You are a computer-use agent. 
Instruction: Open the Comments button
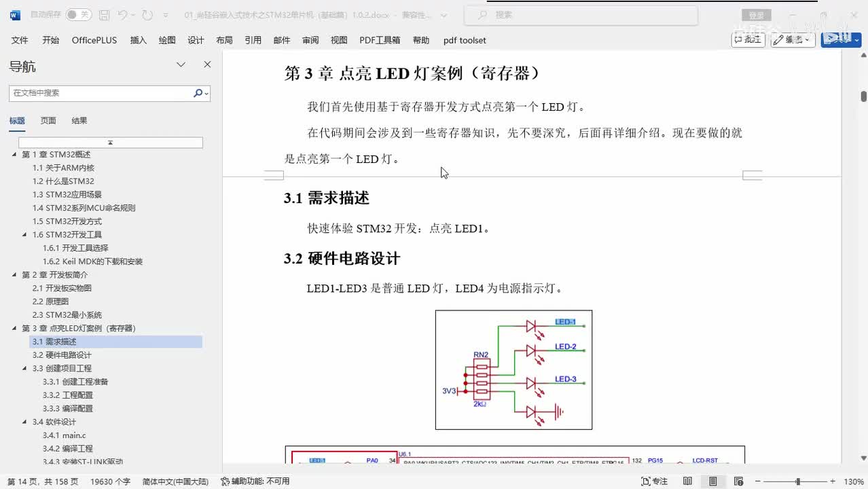click(x=748, y=40)
